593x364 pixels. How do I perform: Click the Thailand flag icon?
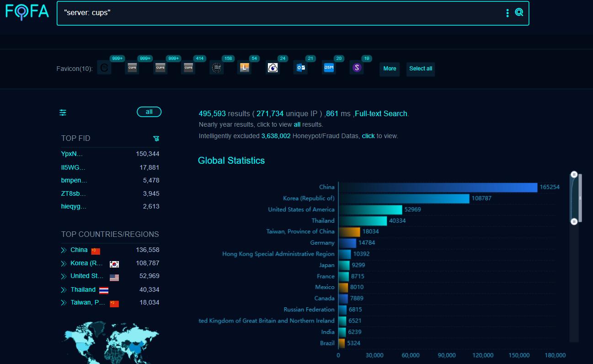pyautogui.click(x=104, y=290)
